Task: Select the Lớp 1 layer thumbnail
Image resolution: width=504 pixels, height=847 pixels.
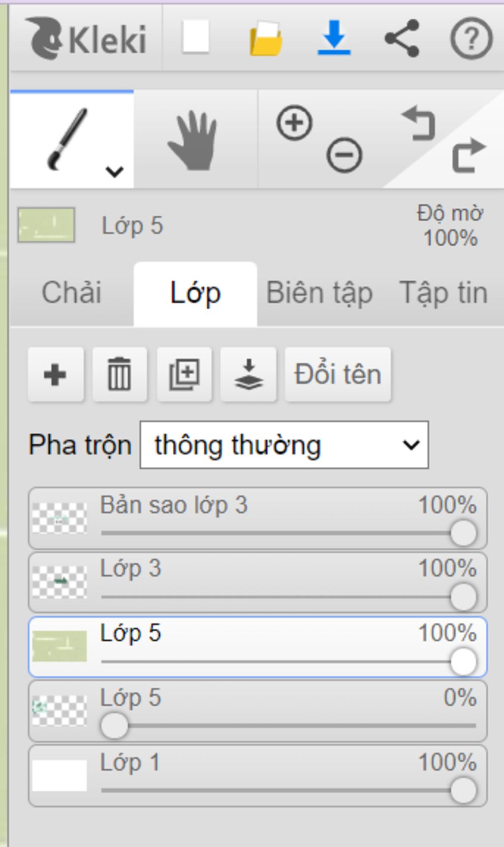Action: 60,775
